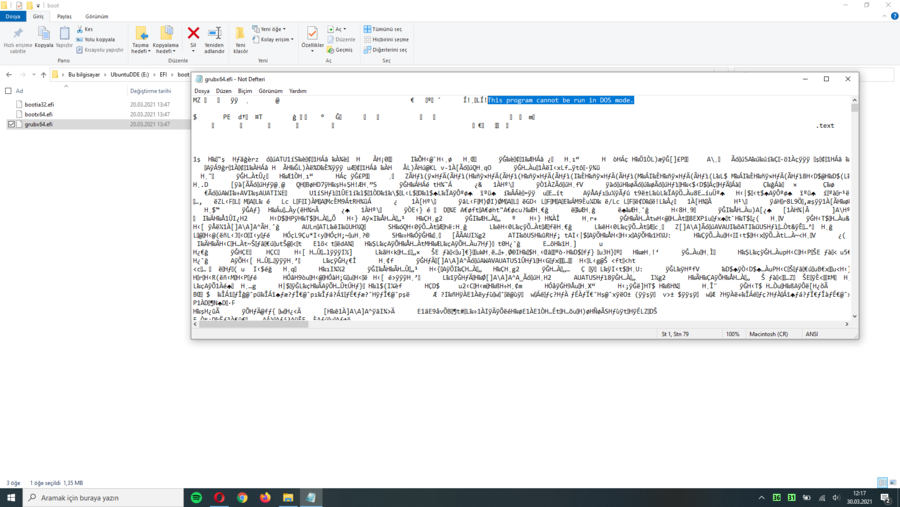Select the bootx64.efi file

click(x=38, y=114)
